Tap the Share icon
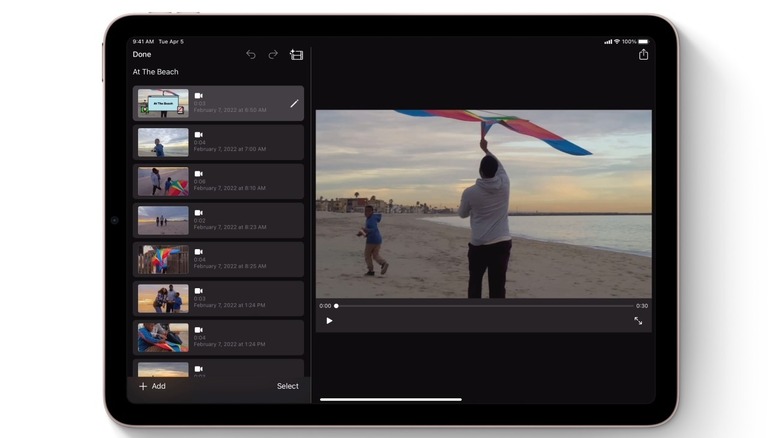Screen dimensions: 780x438 tap(643, 55)
